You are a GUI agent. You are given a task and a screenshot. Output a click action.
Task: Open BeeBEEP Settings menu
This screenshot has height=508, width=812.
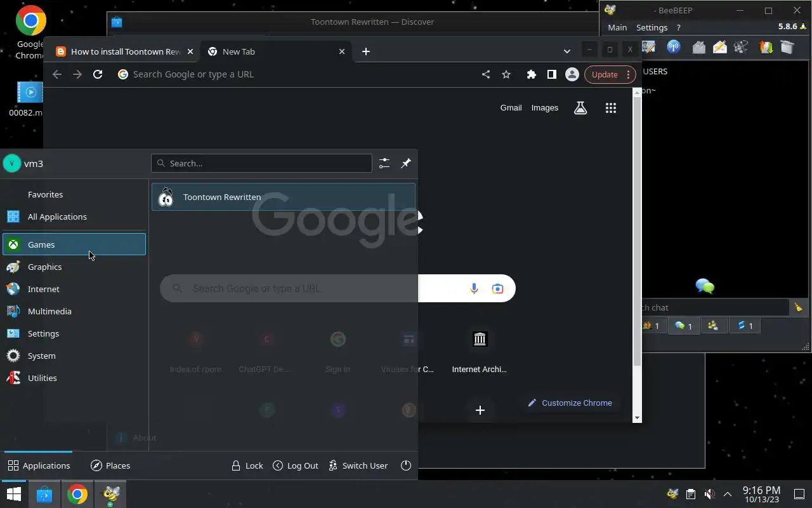652,27
